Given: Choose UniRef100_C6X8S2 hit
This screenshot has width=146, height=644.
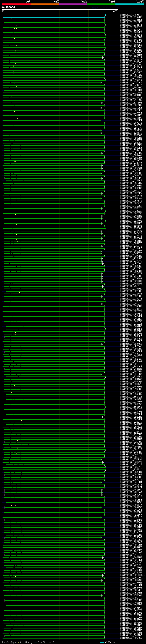Looking at the screenshot, I should pos(131,266).
